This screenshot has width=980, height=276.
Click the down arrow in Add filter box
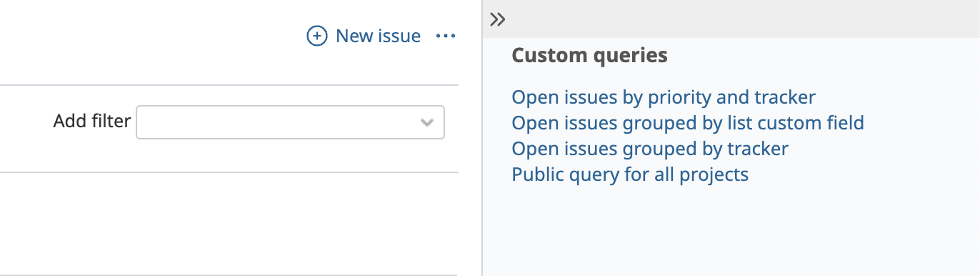427,122
